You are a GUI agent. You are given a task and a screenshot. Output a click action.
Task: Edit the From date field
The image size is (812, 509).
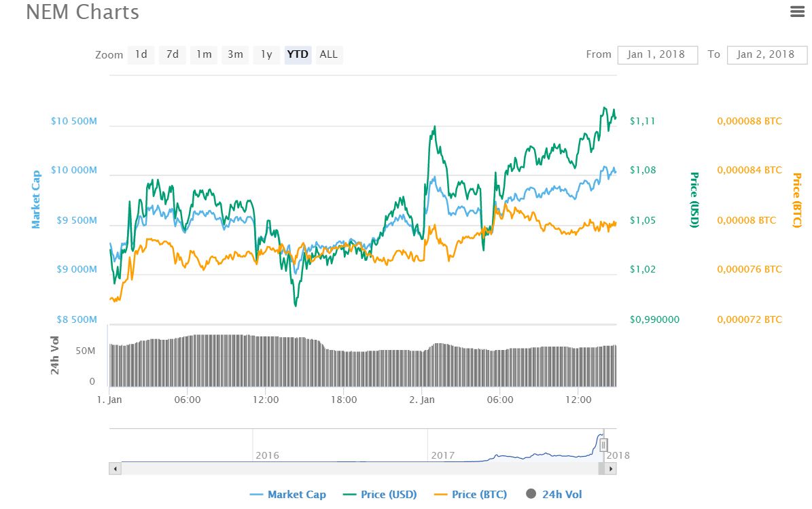(657, 55)
